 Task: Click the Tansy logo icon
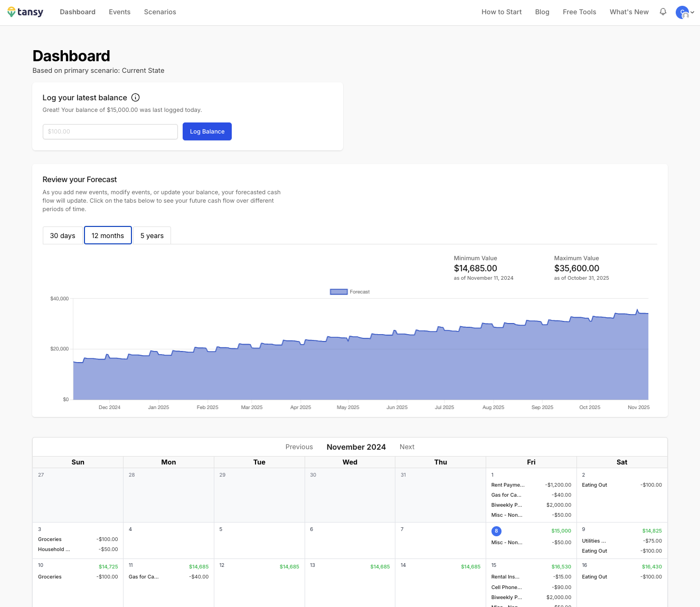click(12, 12)
